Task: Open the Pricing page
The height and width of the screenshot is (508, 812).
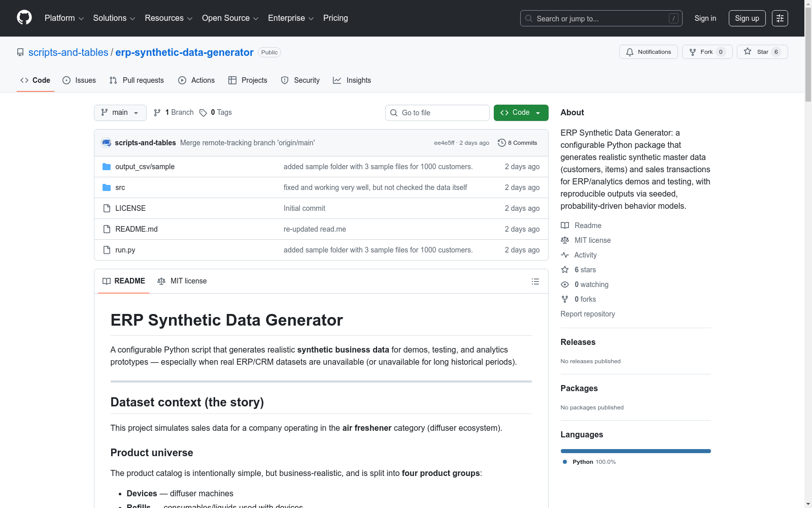Action: point(335,18)
